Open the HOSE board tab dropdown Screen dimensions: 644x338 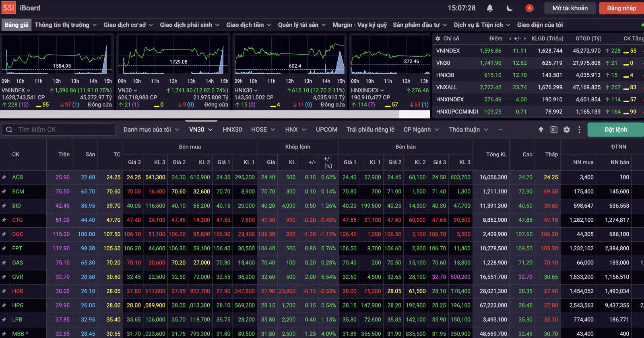point(263,130)
